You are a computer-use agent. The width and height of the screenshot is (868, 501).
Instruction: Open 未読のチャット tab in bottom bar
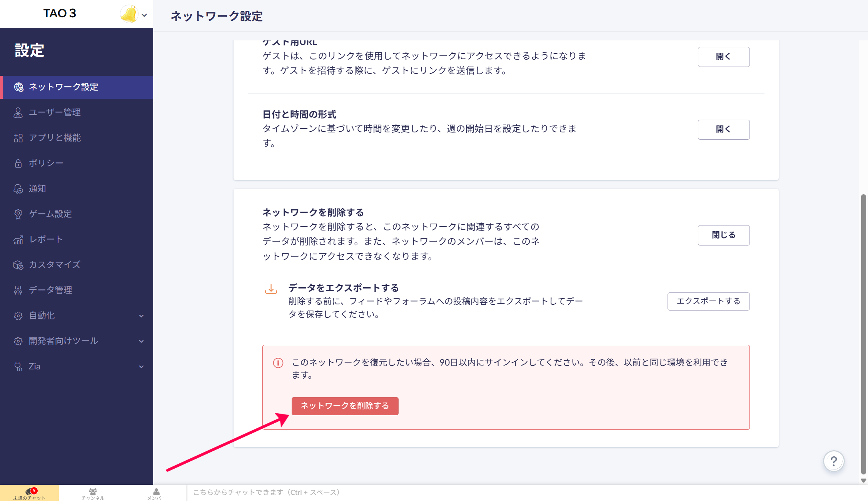coord(29,493)
